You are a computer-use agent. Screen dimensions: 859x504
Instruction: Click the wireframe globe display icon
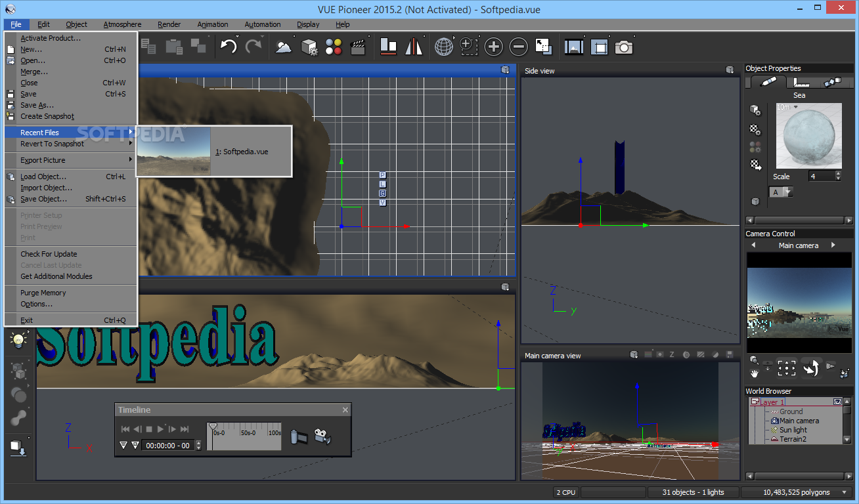pos(444,47)
